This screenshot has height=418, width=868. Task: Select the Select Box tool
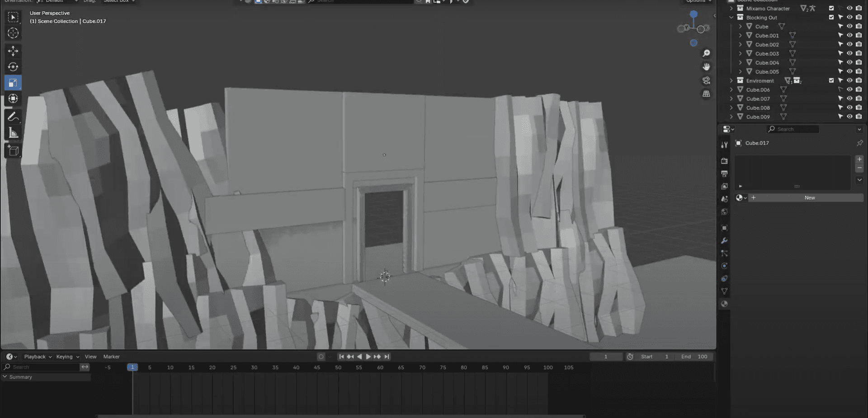click(x=13, y=17)
